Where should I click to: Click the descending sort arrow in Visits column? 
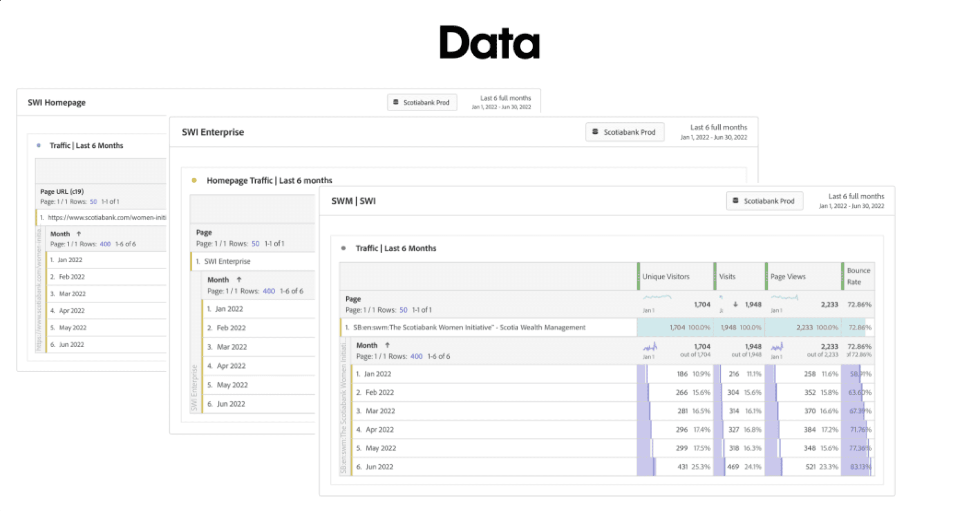pyautogui.click(x=735, y=304)
